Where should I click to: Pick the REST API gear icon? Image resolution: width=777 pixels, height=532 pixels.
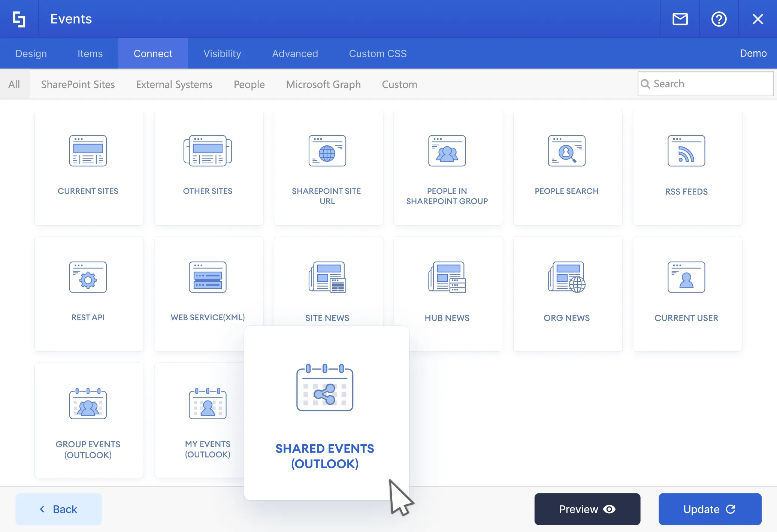[x=88, y=278]
